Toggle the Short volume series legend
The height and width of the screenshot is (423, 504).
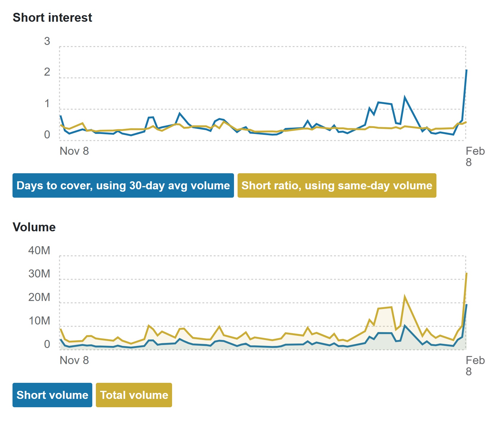pyautogui.click(x=52, y=395)
